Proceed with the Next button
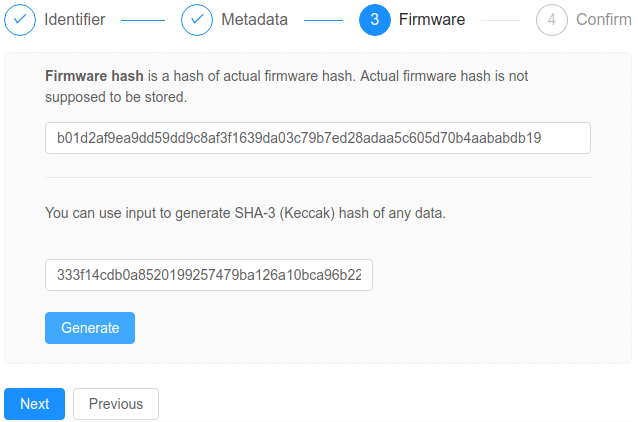Viewport: 638px width, 422px height. (34, 404)
